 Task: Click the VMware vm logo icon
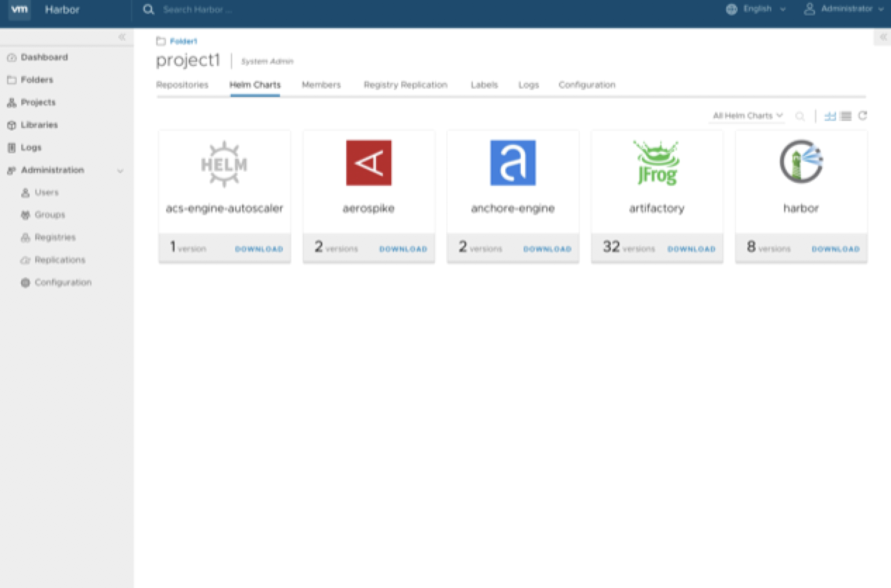pos(19,10)
